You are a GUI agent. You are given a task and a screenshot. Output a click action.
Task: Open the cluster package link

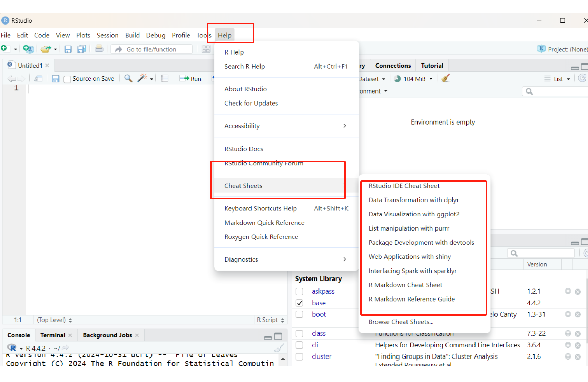point(322,356)
